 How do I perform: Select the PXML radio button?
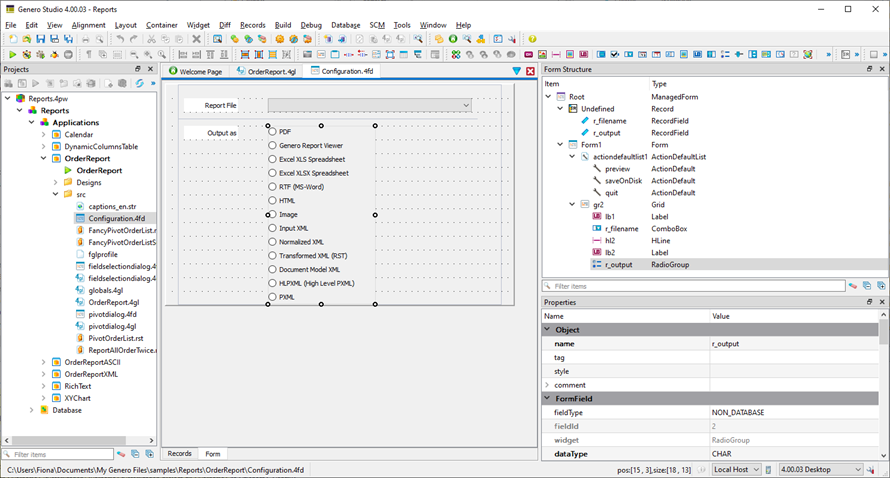(272, 297)
